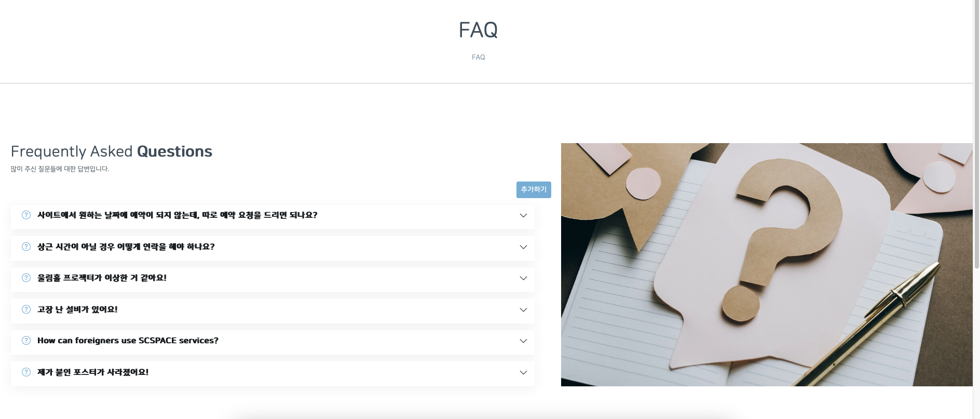Open the How can foreigners use SCSPACE services question
This screenshot has width=980, height=419.
(128, 341)
